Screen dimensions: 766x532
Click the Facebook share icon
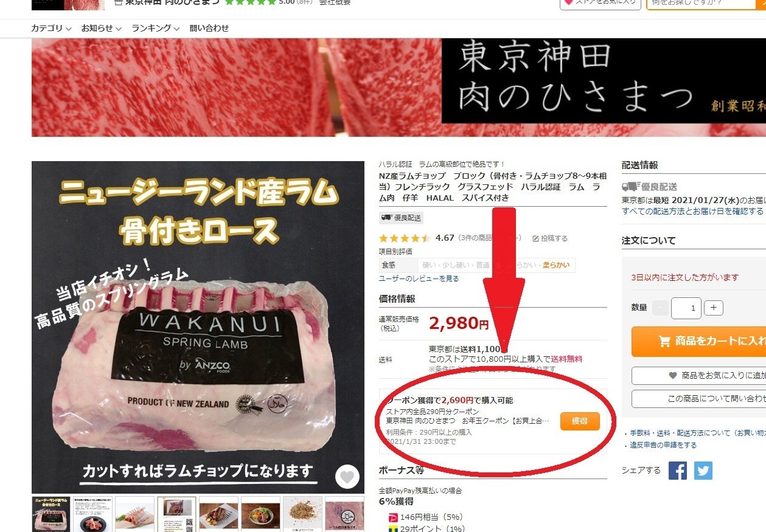pyautogui.click(x=678, y=471)
